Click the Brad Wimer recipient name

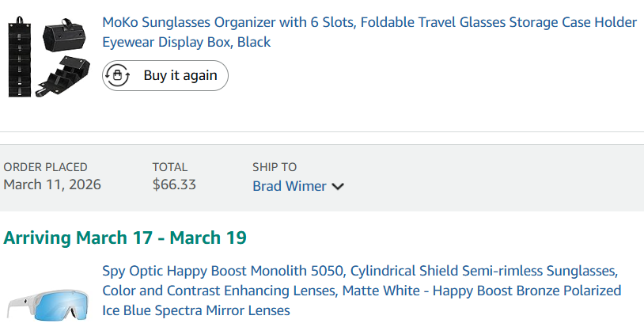290,186
